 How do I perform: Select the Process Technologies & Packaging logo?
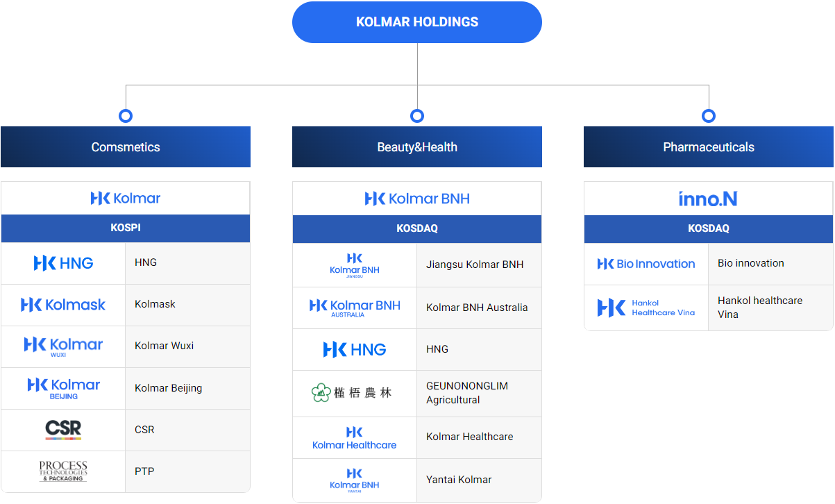(x=63, y=471)
